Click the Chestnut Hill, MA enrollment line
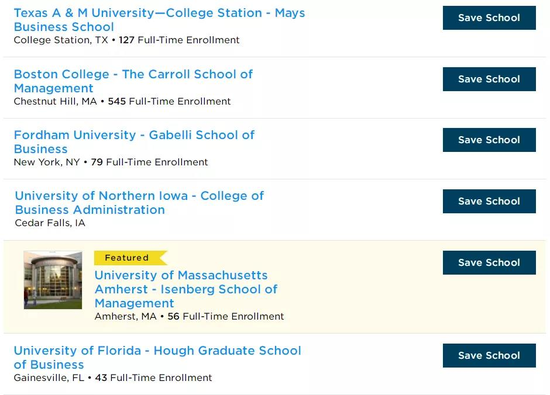The image size is (550, 395). 122,101
